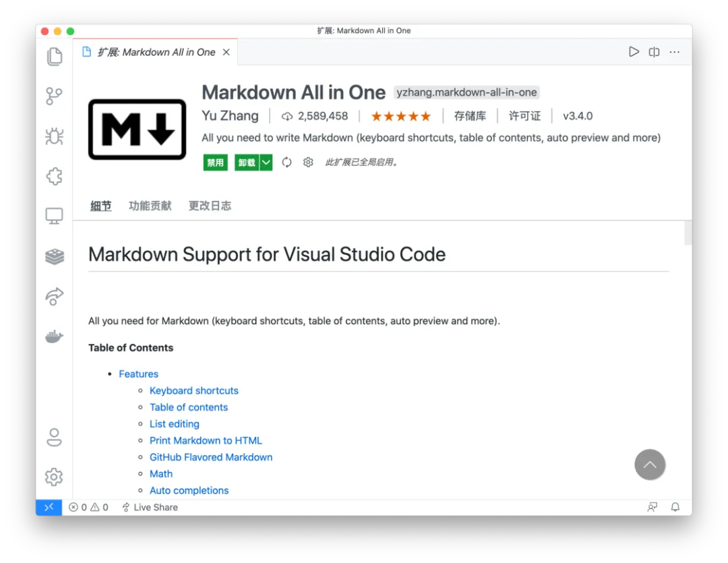This screenshot has width=728, height=563.
Task: Click the Run play icon in editor toolbar
Action: click(x=634, y=51)
